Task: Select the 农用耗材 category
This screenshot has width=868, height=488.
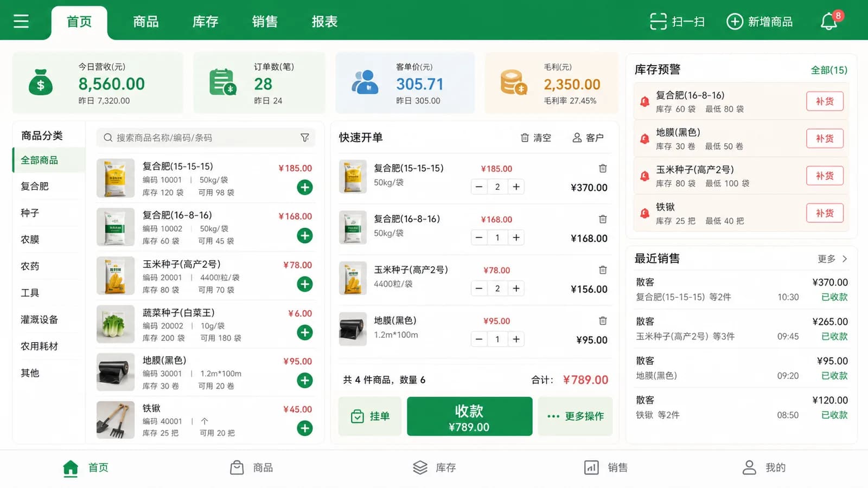Action: point(49,346)
